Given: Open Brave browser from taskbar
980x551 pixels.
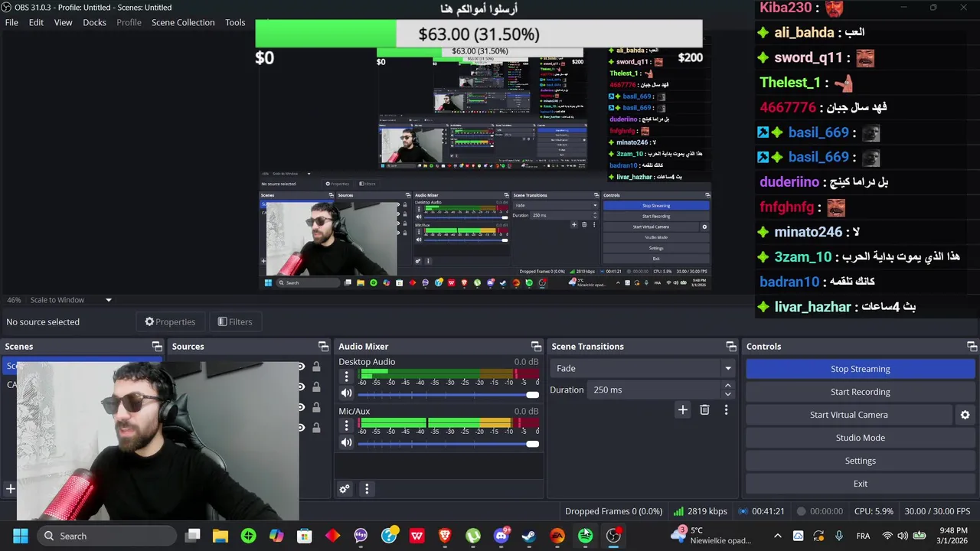Looking at the screenshot, I should 445,536.
